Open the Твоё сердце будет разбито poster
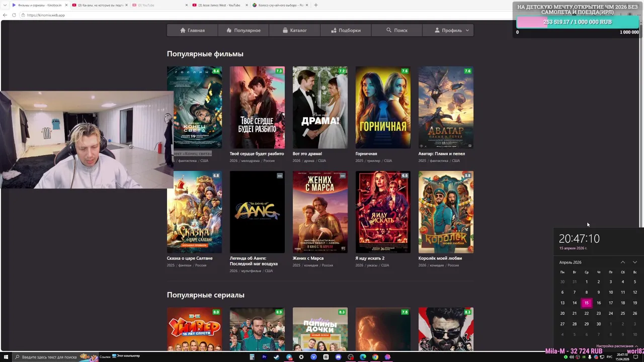The height and width of the screenshot is (362, 644). pyautogui.click(x=257, y=107)
